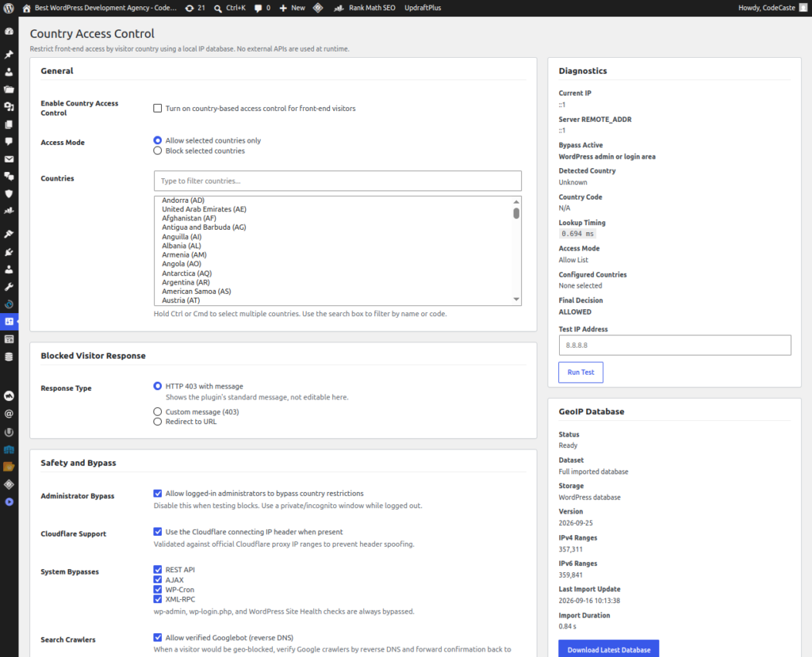The width and height of the screenshot is (812, 657).
Task: Open Posts pushpin icon in sidebar
Action: point(9,55)
